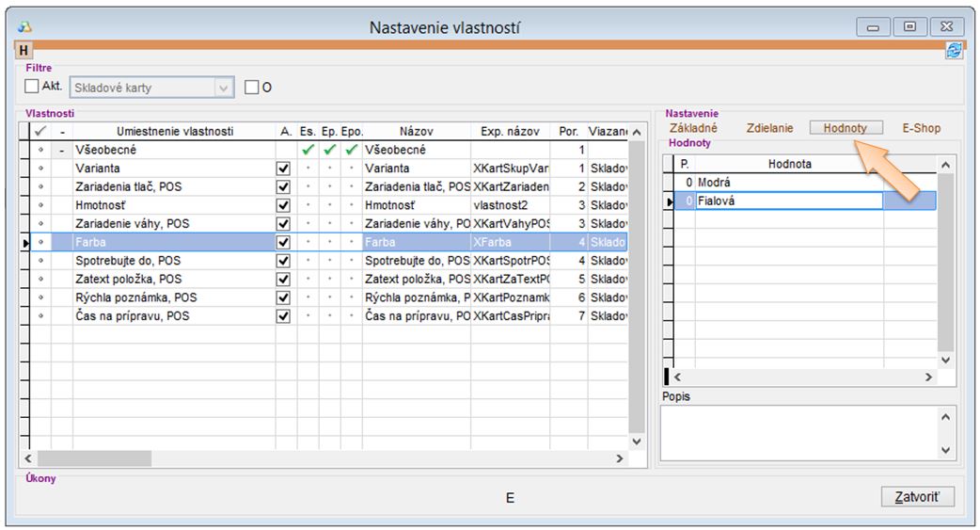The height and width of the screenshot is (530, 980).
Task: Click the Zatvoriť button
Action: coord(918,496)
